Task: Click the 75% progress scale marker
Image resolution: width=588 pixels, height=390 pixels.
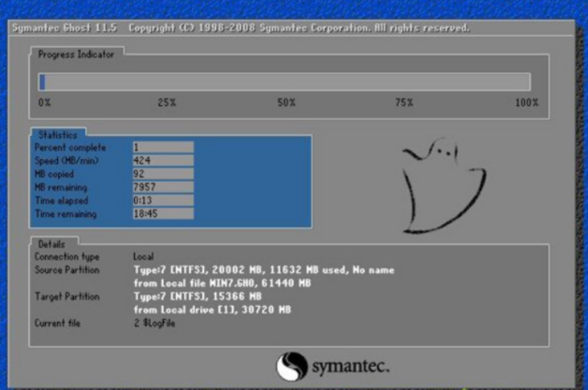Action: tap(404, 103)
